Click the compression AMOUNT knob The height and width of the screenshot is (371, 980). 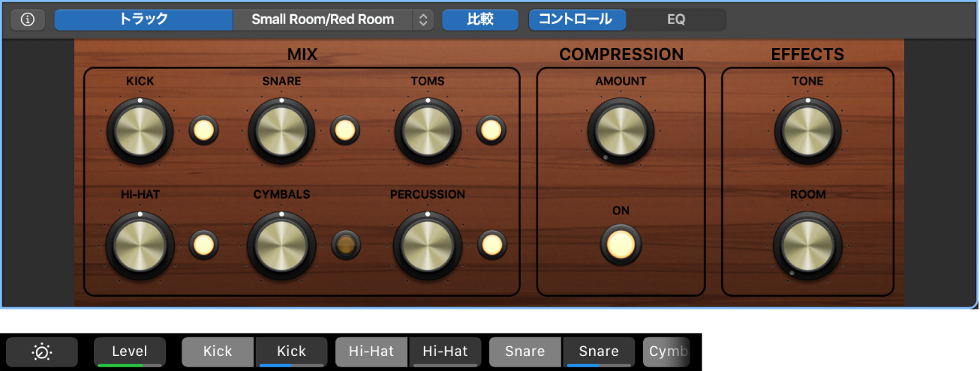coord(621,130)
